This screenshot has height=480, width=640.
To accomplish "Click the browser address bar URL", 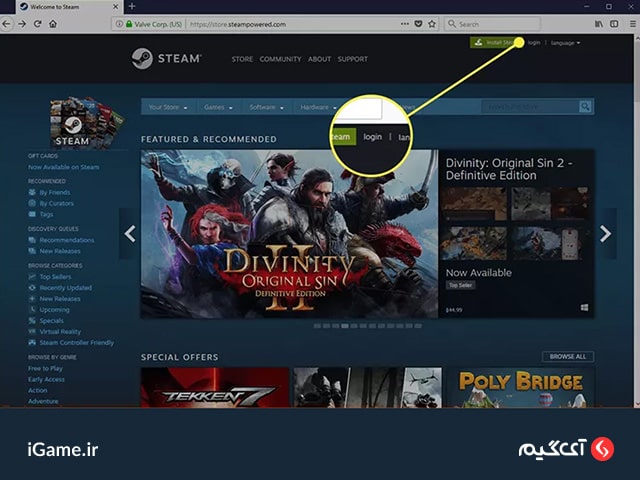I will (238, 24).
